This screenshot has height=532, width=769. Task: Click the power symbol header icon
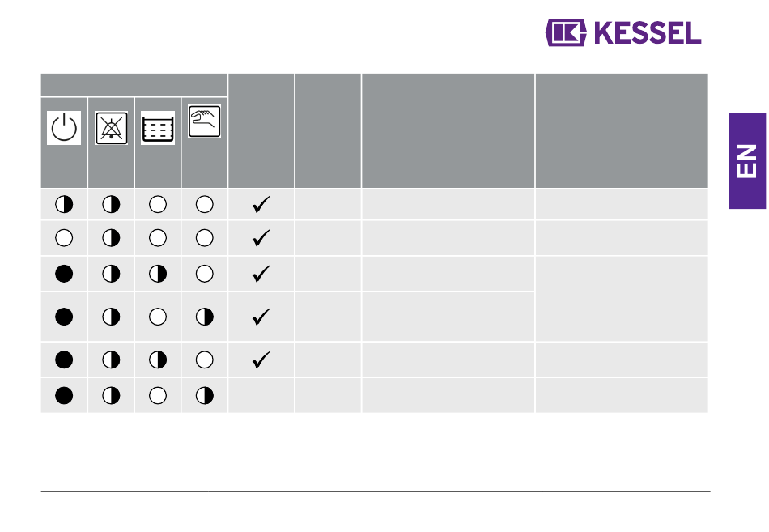coord(64,128)
